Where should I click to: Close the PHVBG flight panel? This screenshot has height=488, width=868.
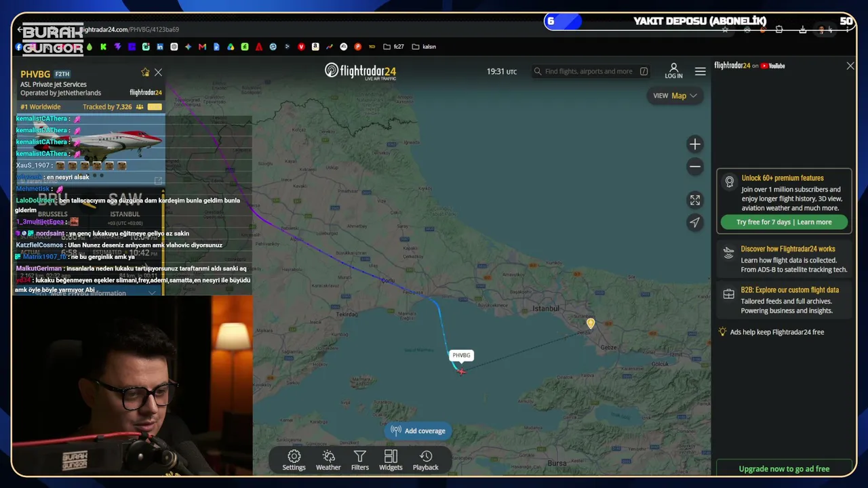pos(158,73)
